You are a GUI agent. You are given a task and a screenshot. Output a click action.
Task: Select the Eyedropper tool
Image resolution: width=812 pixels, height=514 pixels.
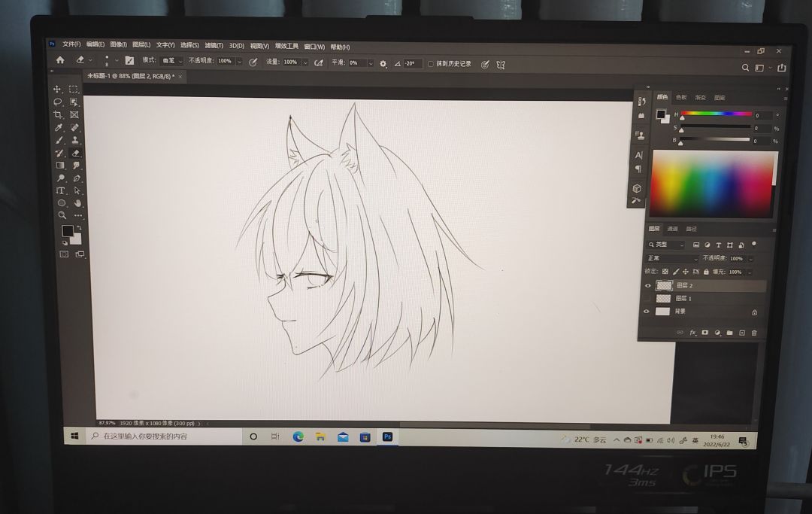pyautogui.click(x=58, y=127)
